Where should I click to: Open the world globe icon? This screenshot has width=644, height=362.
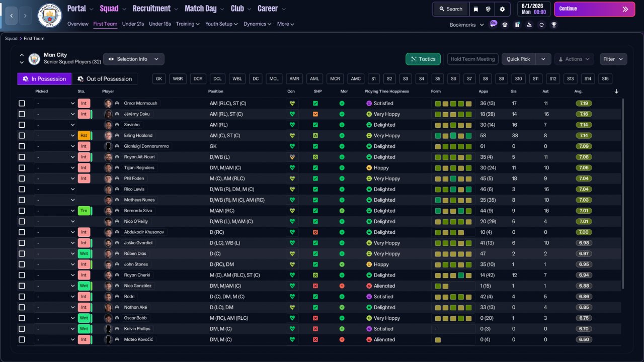tap(488, 9)
